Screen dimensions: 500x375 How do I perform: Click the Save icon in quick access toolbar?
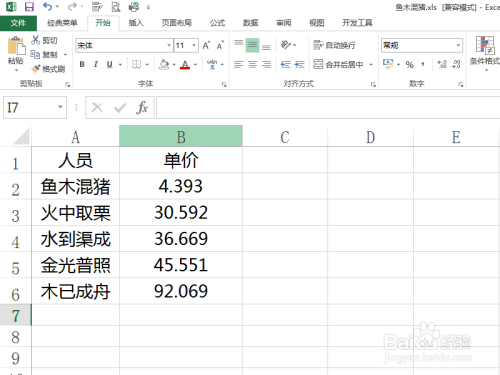29,7
